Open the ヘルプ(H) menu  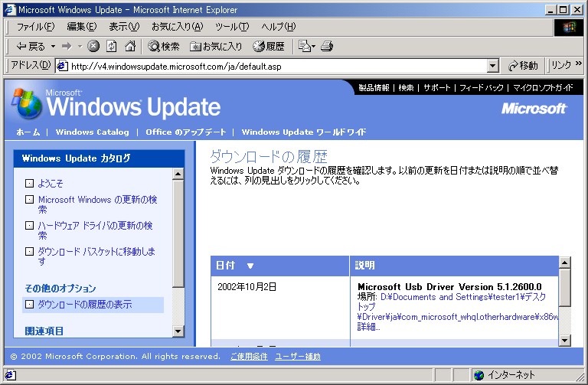pyautogui.click(x=279, y=27)
